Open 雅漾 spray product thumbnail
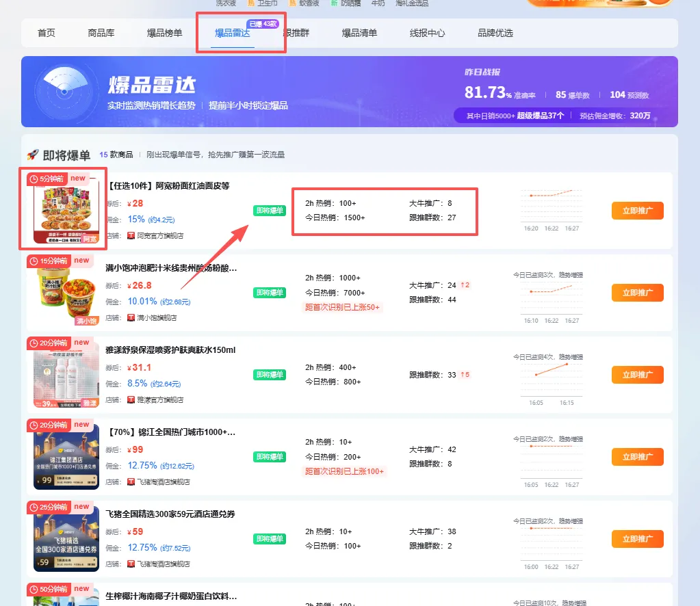700x606 pixels. pyautogui.click(x=66, y=375)
